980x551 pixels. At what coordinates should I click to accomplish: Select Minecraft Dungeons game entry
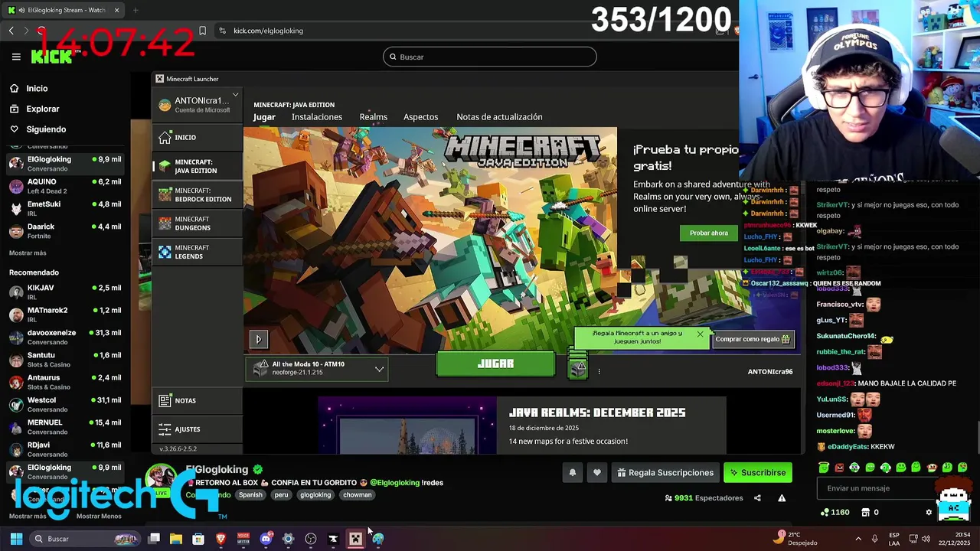click(198, 223)
